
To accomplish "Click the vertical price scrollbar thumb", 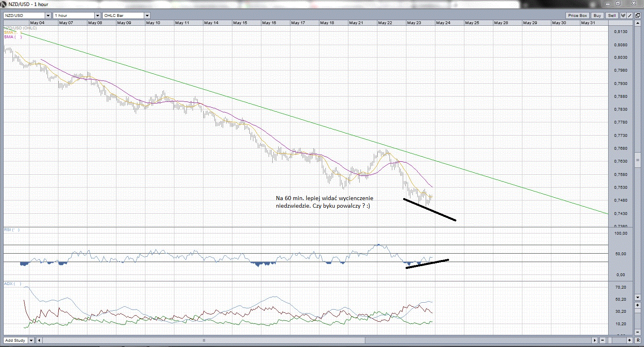I will coord(638,160).
